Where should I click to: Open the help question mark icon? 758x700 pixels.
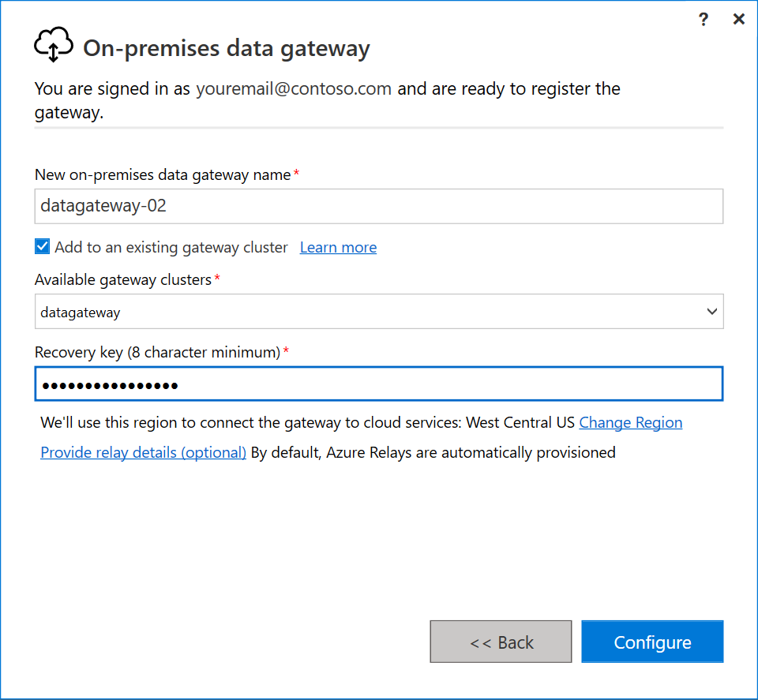click(x=703, y=19)
